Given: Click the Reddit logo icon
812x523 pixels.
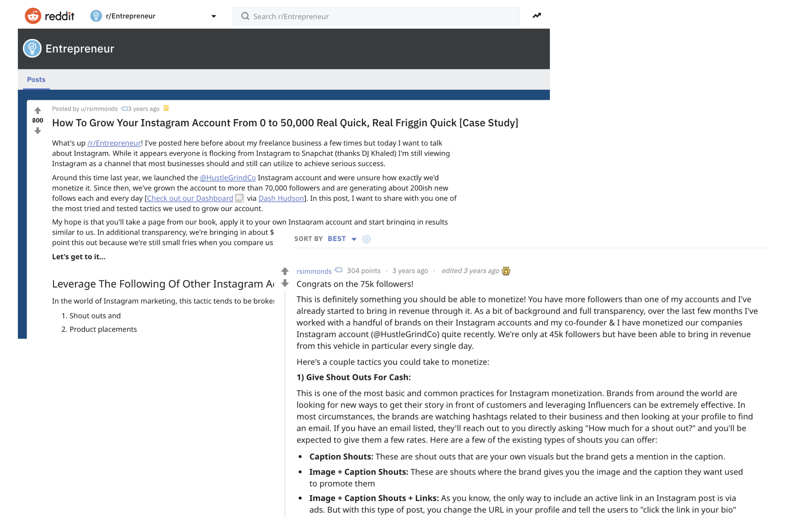Looking at the screenshot, I should pyautogui.click(x=33, y=16).
